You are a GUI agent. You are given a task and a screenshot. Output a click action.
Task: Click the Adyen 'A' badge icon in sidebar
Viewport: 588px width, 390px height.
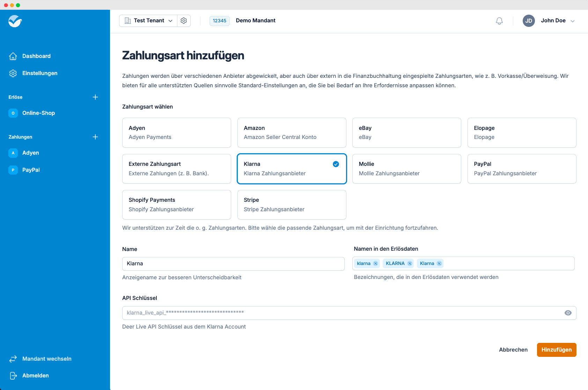tap(13, 153)
